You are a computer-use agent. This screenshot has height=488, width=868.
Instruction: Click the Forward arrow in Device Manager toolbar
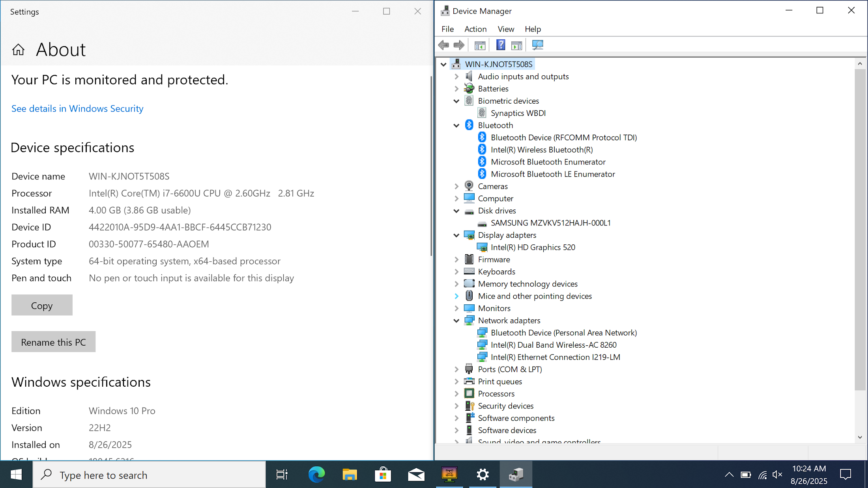[x=459, y=45]
